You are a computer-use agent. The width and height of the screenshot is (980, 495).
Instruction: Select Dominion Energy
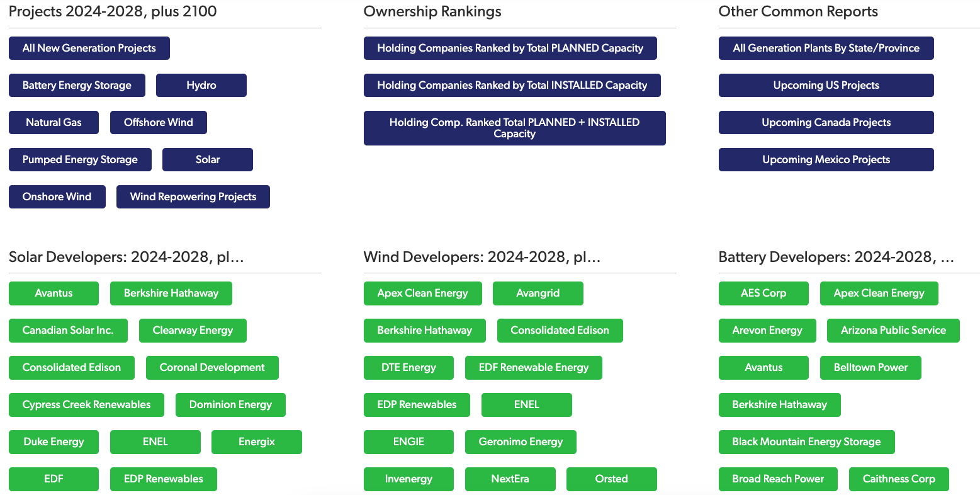coord(230,404)
